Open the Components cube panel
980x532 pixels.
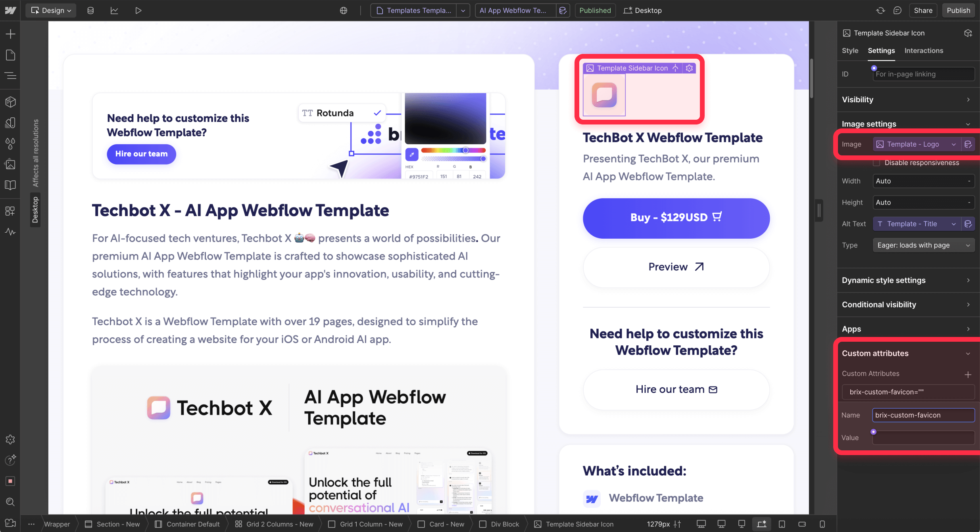(x=10, y=102)
